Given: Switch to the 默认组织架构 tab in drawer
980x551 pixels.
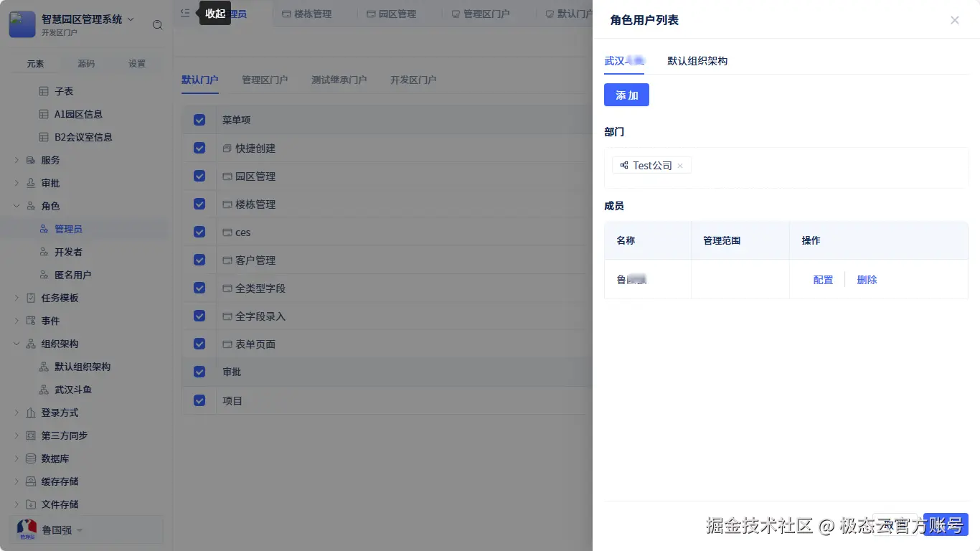Looking at the screenshot, I should tap(697, 61).
